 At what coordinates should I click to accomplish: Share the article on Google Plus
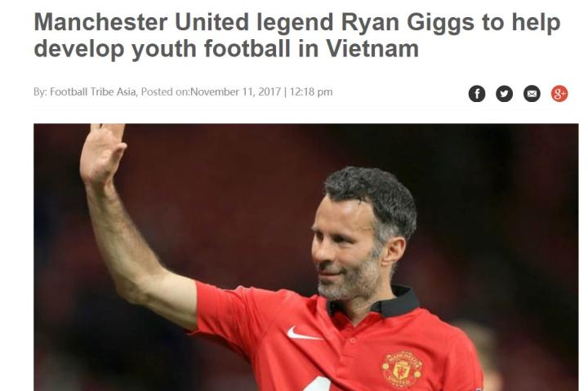559,94
